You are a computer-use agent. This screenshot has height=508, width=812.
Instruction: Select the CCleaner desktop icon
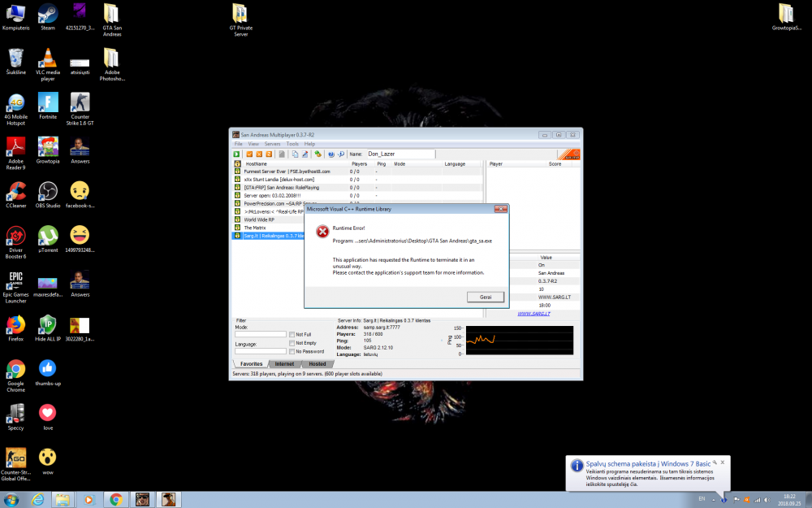coord(16,195)
